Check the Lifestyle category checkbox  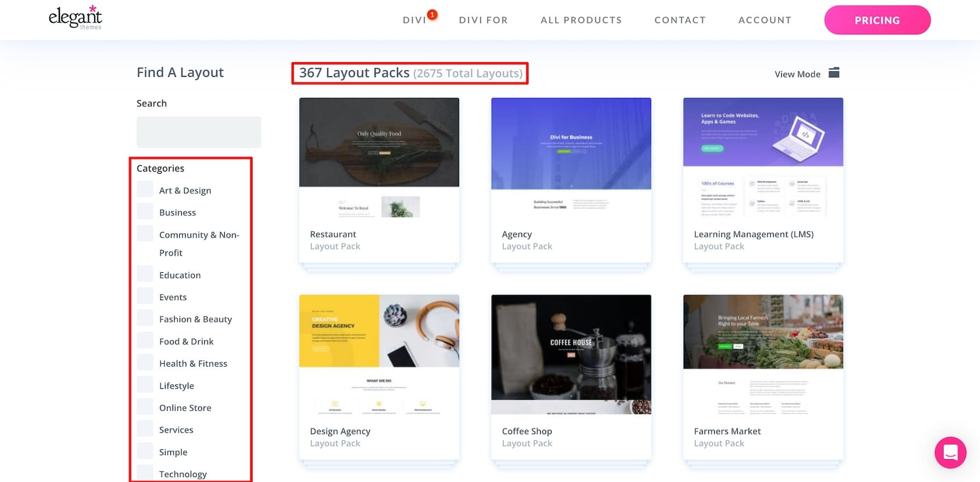[x=145, y=384]
